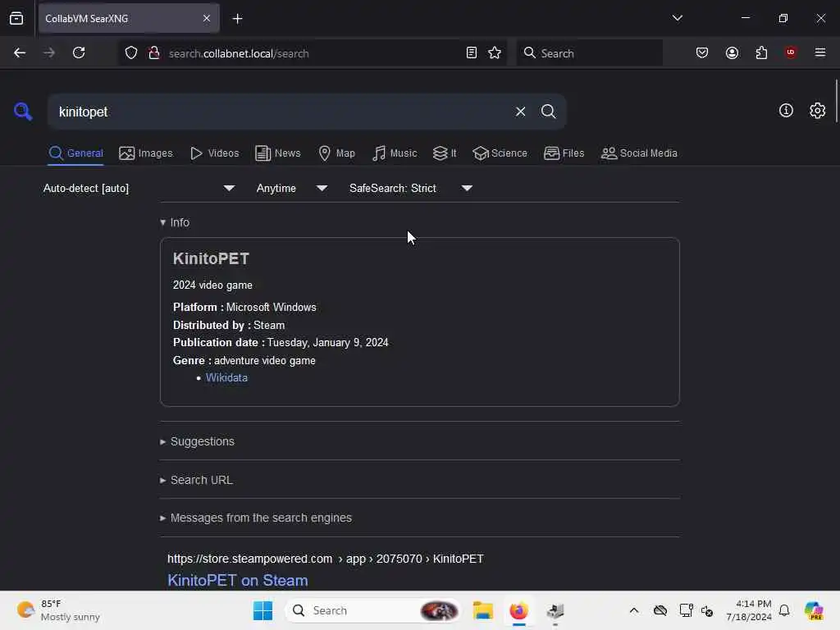Click the taskbar network status icon
The width and height of the screenshot is (840, 630).
coord(687,610)
